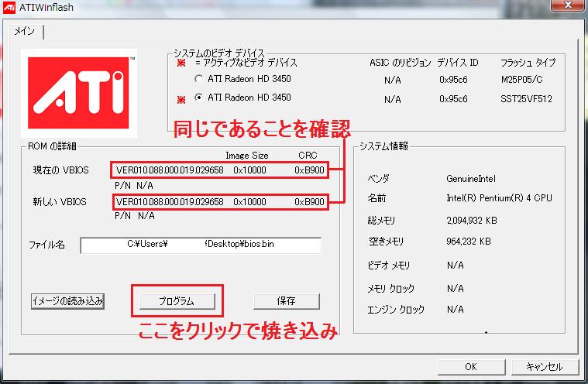588x384 pixels.
Task: Click the キャンセル button
Action: pyautogui.click(x=545, y=366)
